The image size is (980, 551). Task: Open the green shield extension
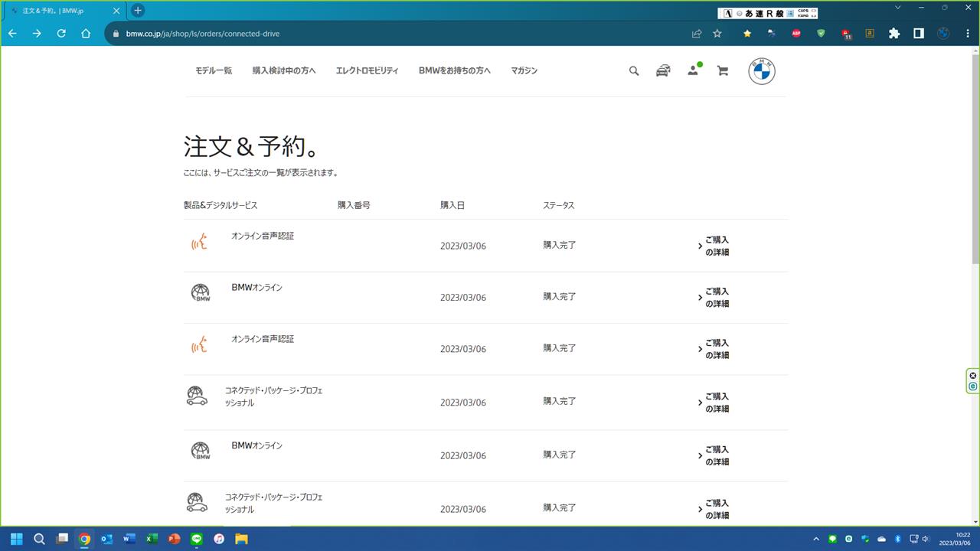(x=821, y=34)
